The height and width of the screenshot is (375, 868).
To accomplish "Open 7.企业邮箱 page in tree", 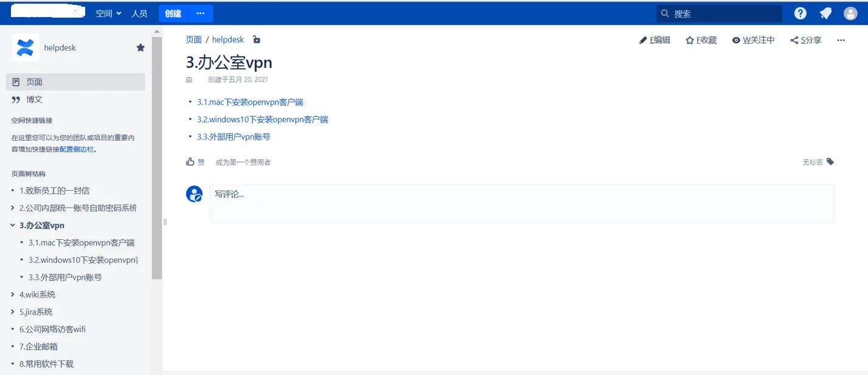I will coord(38,346).
